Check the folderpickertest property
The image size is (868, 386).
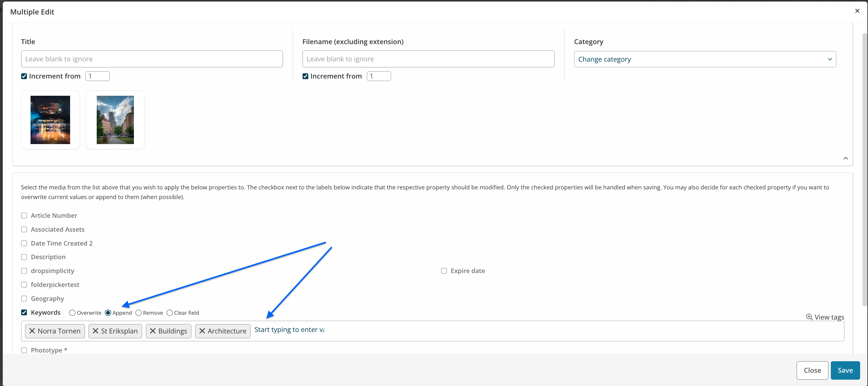[x=24, y=285]
